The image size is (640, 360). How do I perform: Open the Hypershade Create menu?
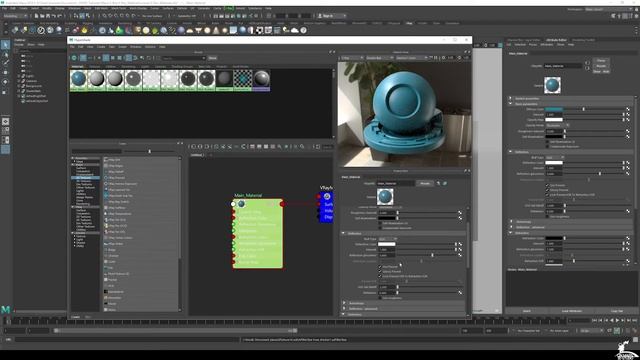pos(101,47)
